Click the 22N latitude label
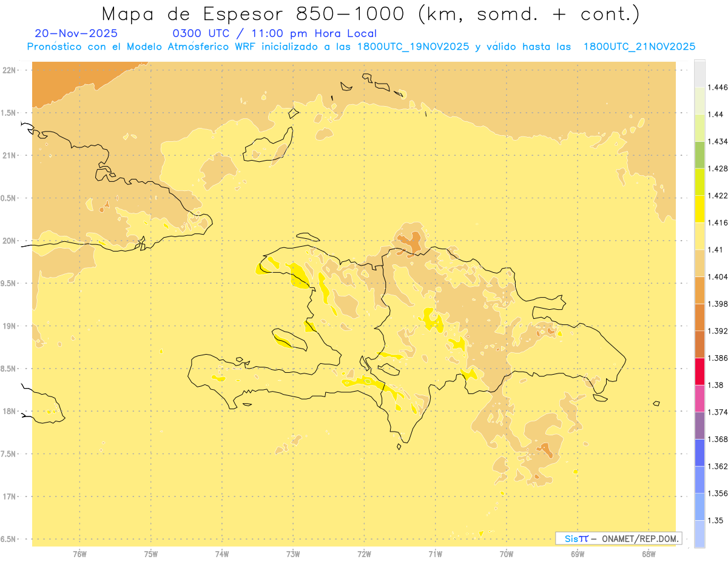728x562 pixels. pos(8,70)
